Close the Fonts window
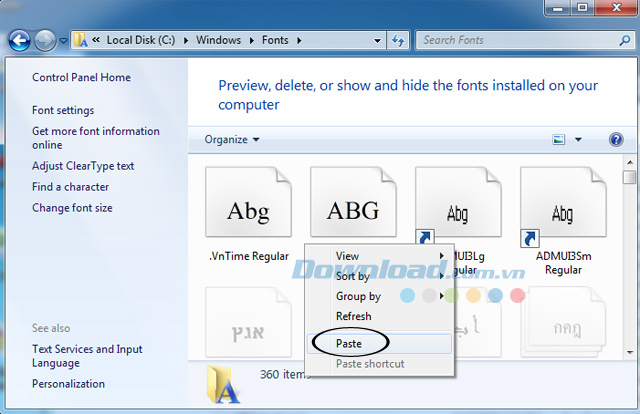The width and height of the screenshot is (640, 414). (x=617, y=8)
